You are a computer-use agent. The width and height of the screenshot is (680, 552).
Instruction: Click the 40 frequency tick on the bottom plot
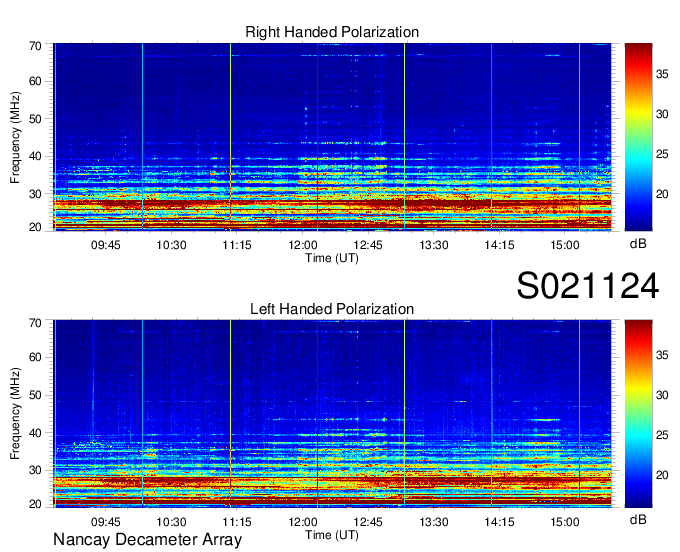[x=35, y=433]
